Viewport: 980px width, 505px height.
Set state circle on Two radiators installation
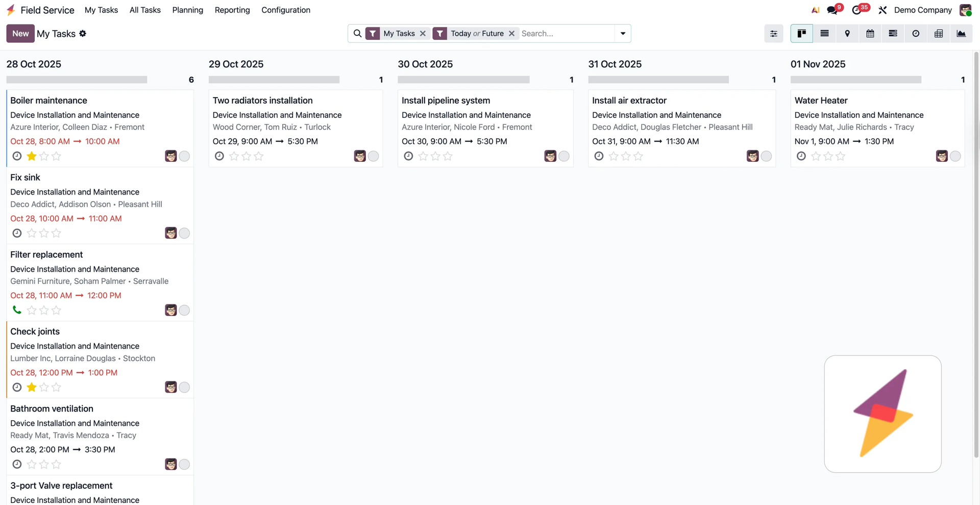click(x=374, y=156)
